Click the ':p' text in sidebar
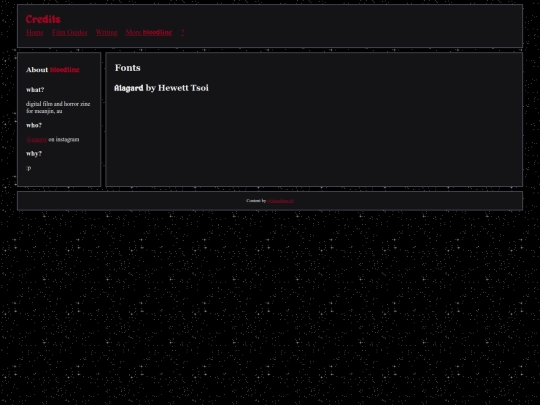Viewport: 540px width, 405px height. click(29, 168)
